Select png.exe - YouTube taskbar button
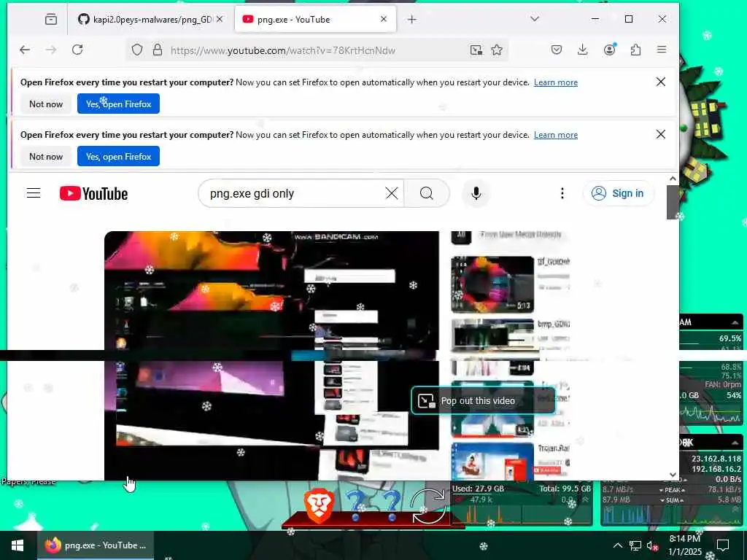This screenshot has height=560, width=747. (96, 545)
